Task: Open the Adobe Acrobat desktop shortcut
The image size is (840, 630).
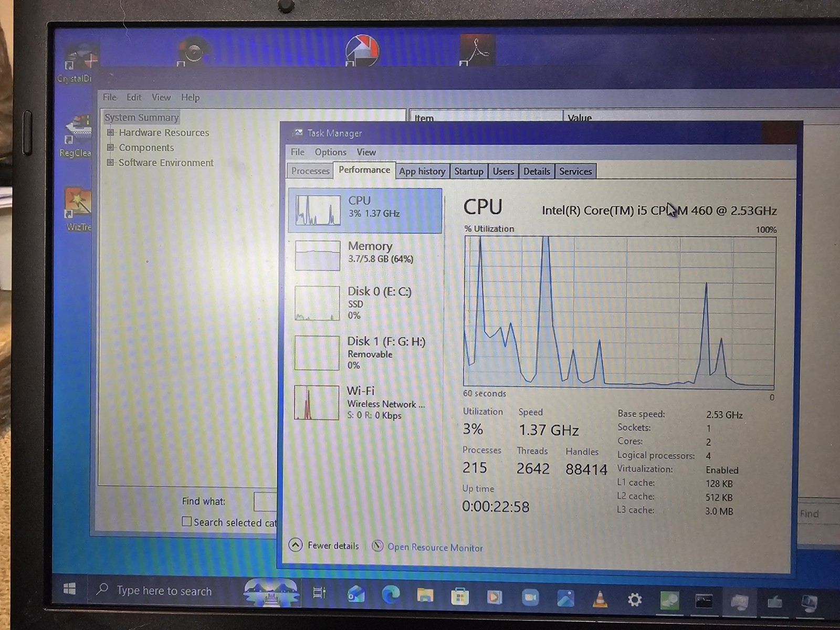Action: (x=476, y=50)
